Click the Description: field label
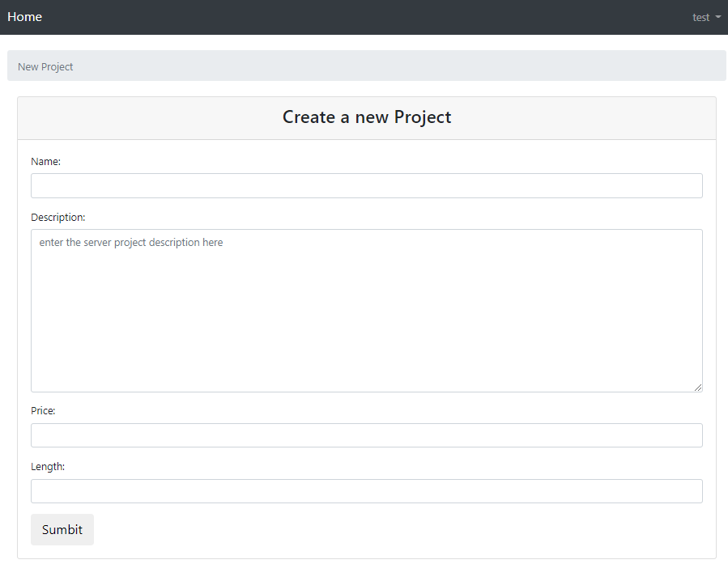The width and height of the screenshot is (728, 564). (x=57, y=218)
